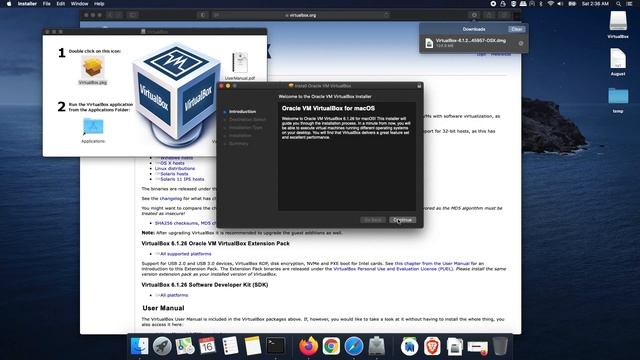Open the Brave browser from the Dock
640x360 pixels.
tap(432, 346)
